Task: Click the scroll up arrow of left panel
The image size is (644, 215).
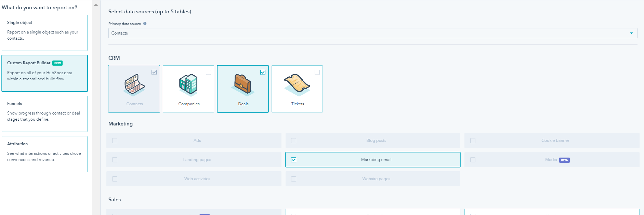Action: point(96,5)
